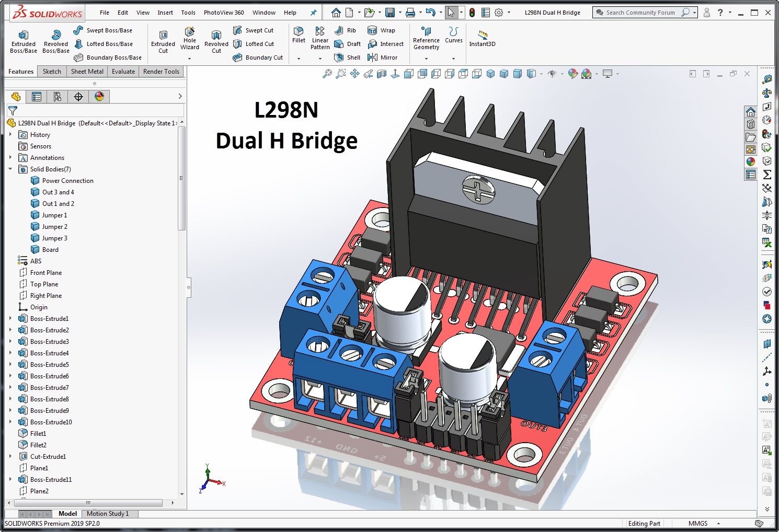
Task: Switch to the Sheet Metal tab
Action: [x=87, y=72]
